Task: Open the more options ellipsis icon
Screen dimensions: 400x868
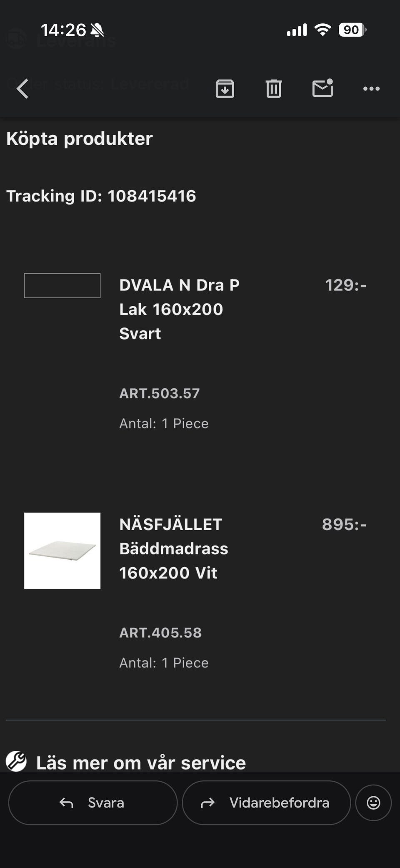Action: [370, 88]
